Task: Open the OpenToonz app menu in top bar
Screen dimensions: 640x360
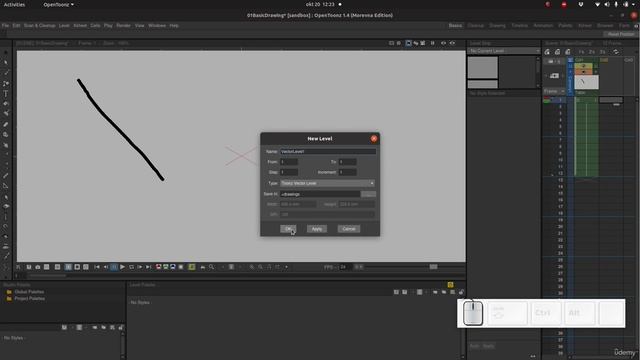Action: (58, 4)
